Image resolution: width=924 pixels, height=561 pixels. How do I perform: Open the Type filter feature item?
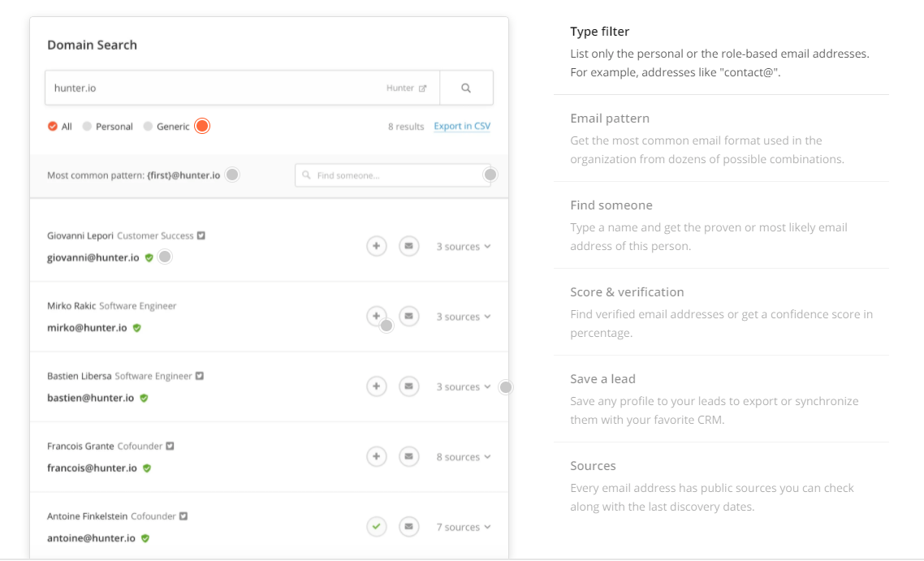[x=721, y=52]
